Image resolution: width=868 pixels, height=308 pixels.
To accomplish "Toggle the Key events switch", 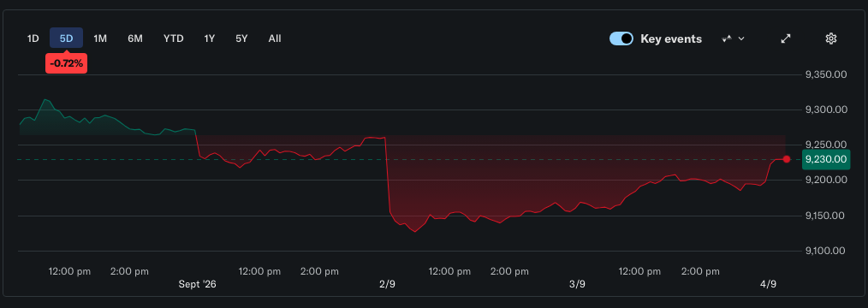I will pos(621,38).
